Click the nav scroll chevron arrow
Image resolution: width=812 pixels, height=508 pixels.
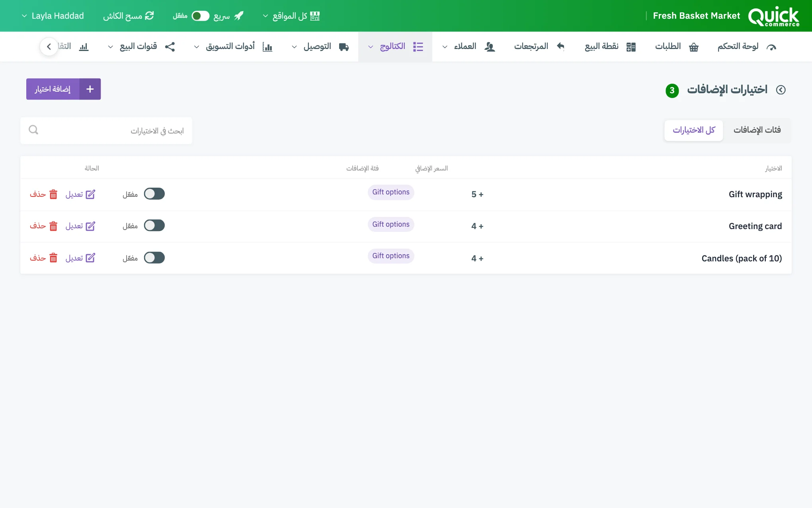49,47
